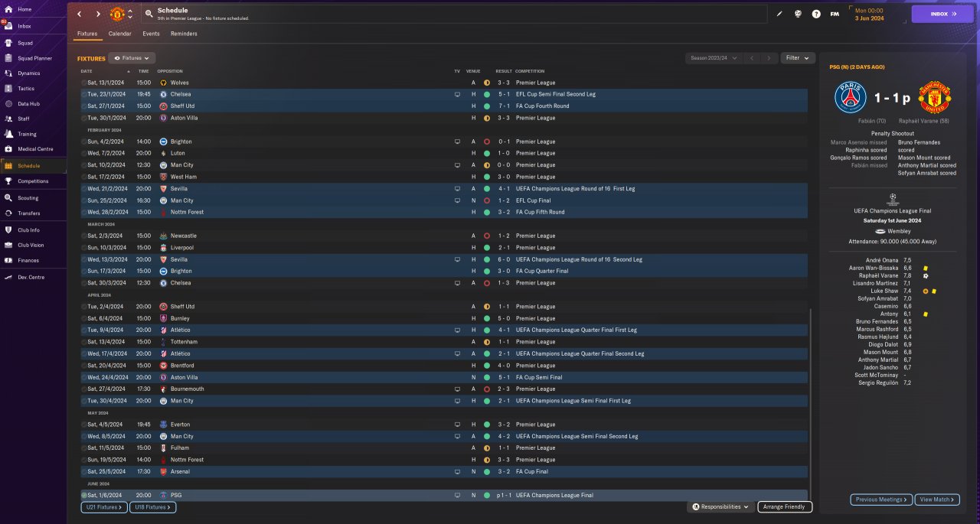Image resolution: width=980 pixels, height=524 pixels.
Task: Open U21 Fixtures
Action: [103, 507]
